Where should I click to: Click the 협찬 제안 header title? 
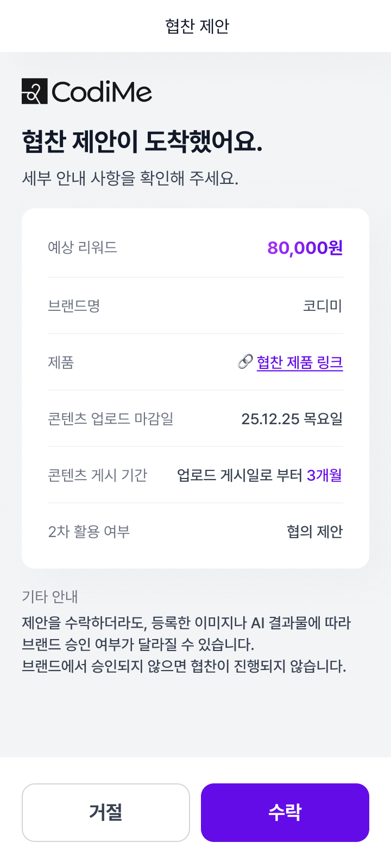coord(197,26)
